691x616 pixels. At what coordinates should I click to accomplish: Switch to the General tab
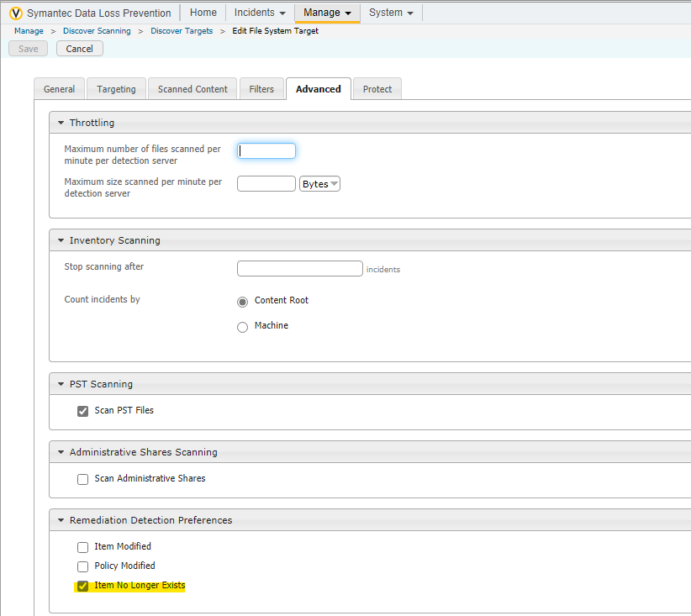point(59,89)
